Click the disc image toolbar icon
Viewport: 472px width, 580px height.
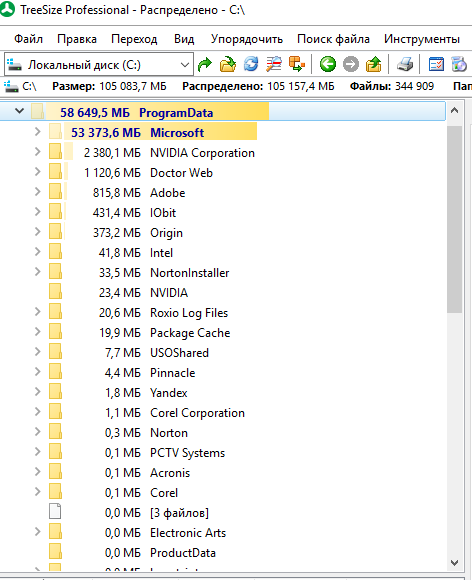tap(459, 64)
